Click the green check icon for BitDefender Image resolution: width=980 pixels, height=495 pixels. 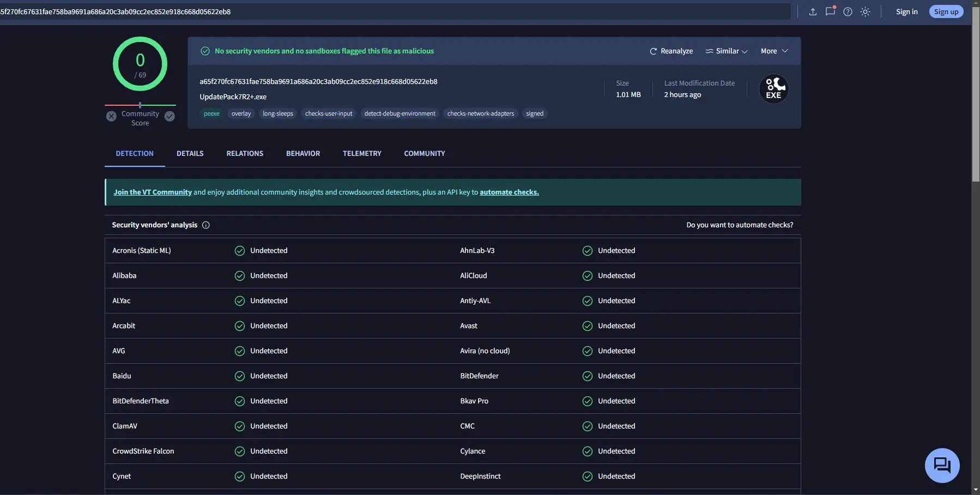coord(587,376)
